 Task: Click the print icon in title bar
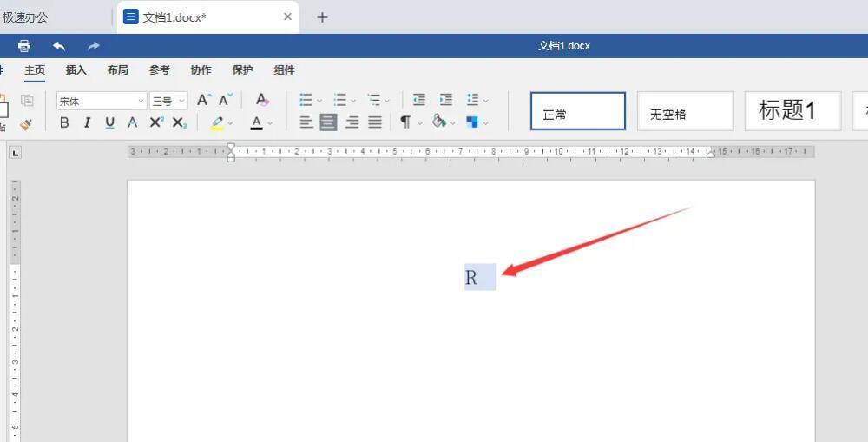(x=24, y=46)
